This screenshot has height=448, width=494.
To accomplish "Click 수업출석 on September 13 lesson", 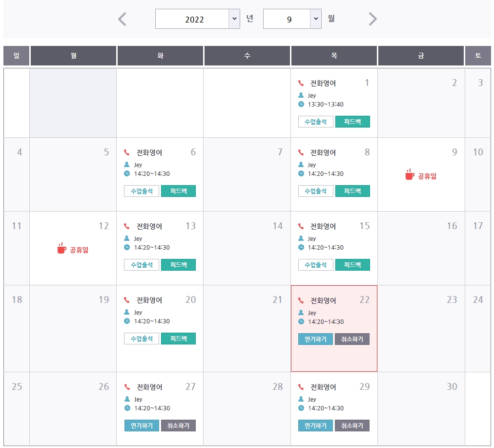I will (x=142, y=265).
